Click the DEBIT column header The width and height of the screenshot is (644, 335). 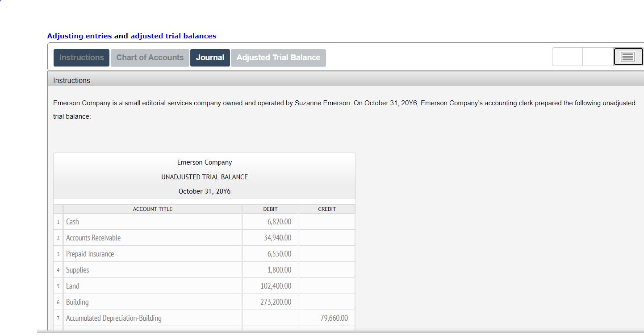coord(270,209)
